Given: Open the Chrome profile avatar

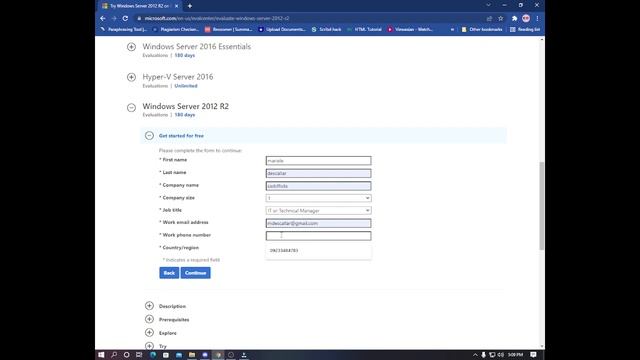Looking at the screenshot, I should (526, 18).
